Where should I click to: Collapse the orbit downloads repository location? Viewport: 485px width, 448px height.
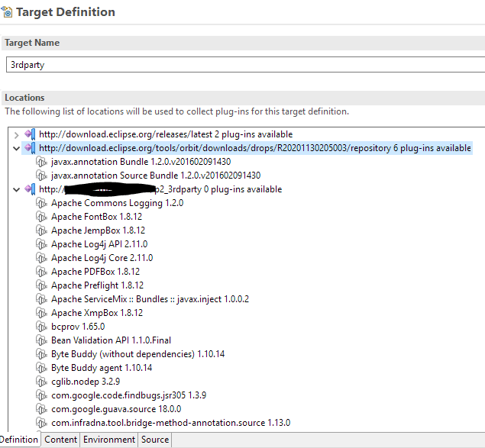(16, 148)
